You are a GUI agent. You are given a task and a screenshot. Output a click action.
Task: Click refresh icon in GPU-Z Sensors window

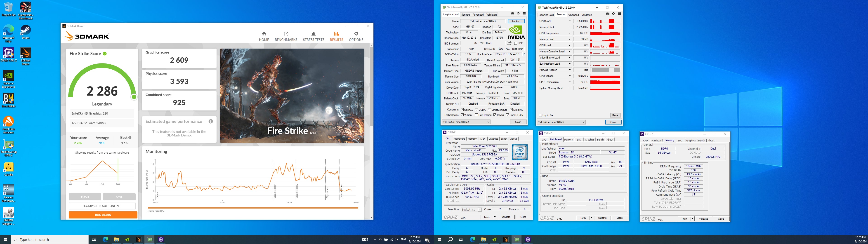pos(613,14)
